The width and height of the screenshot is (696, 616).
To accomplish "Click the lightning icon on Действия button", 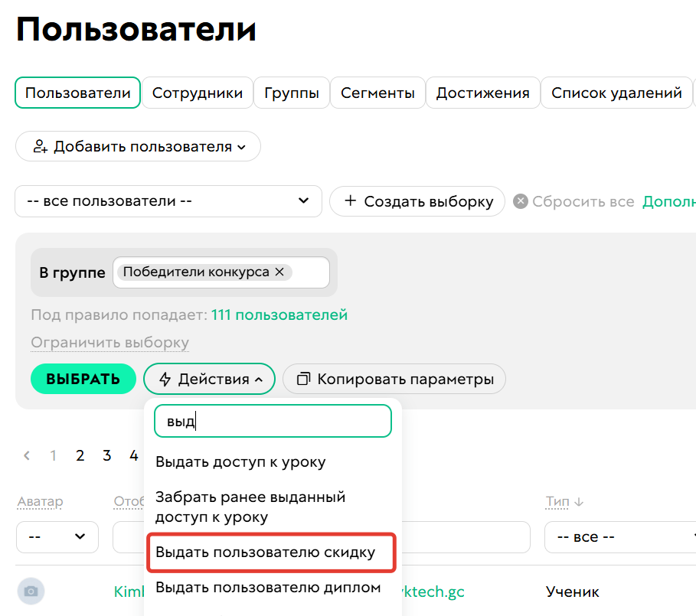I will 165,379.
